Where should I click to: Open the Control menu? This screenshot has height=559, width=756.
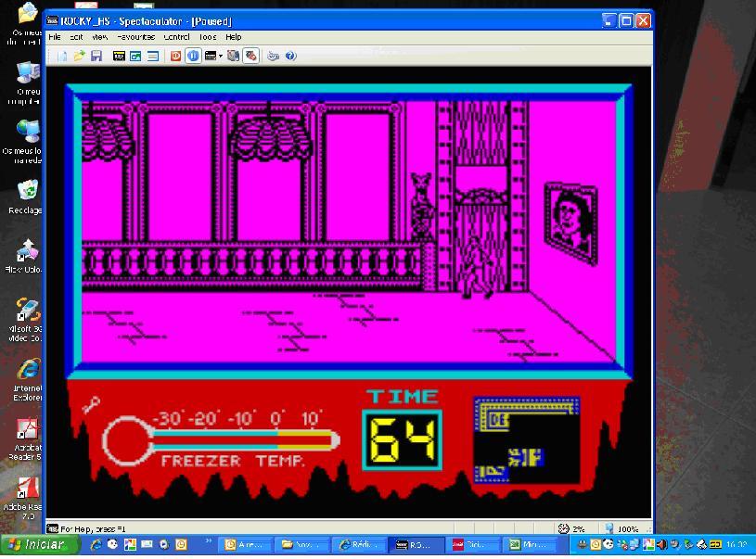[176, 37]
